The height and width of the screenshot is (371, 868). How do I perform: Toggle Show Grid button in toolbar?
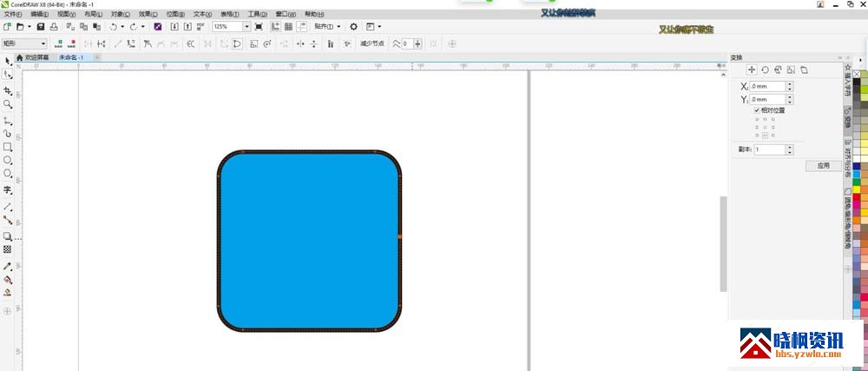(x=288, y=27)
